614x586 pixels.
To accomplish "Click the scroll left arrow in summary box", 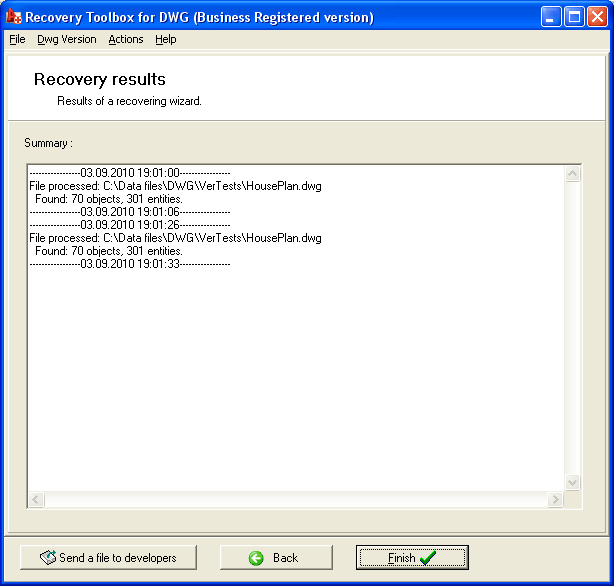I will (x=36, y=499).
